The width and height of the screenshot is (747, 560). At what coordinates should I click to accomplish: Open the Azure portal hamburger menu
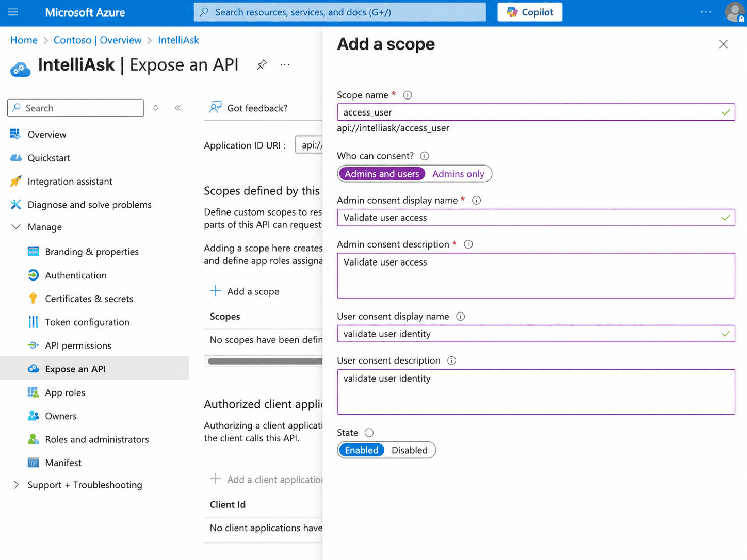(x=13, y=12)
